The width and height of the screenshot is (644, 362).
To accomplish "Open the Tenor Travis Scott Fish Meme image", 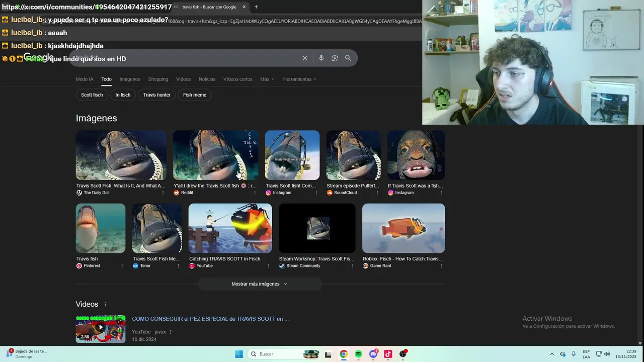I will pyautogui.click(x=157, y=228).
